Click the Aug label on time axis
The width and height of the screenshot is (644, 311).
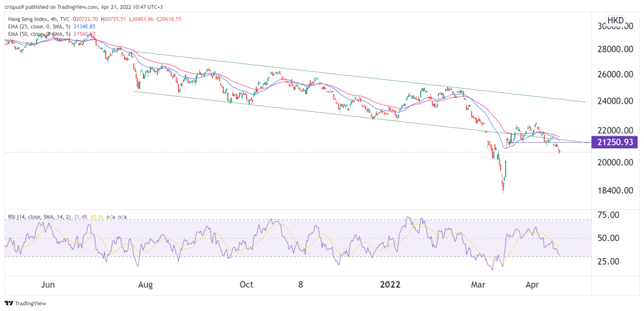coord(146,285)
